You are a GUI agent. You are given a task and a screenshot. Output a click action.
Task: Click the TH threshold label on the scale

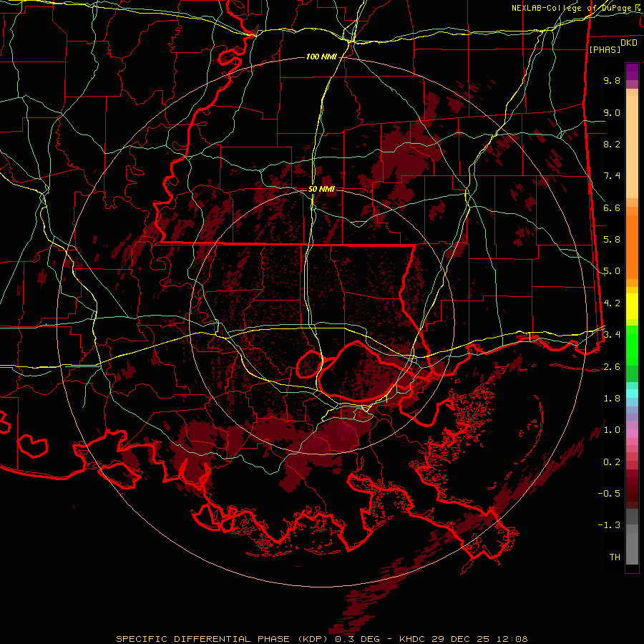(615, 557)
